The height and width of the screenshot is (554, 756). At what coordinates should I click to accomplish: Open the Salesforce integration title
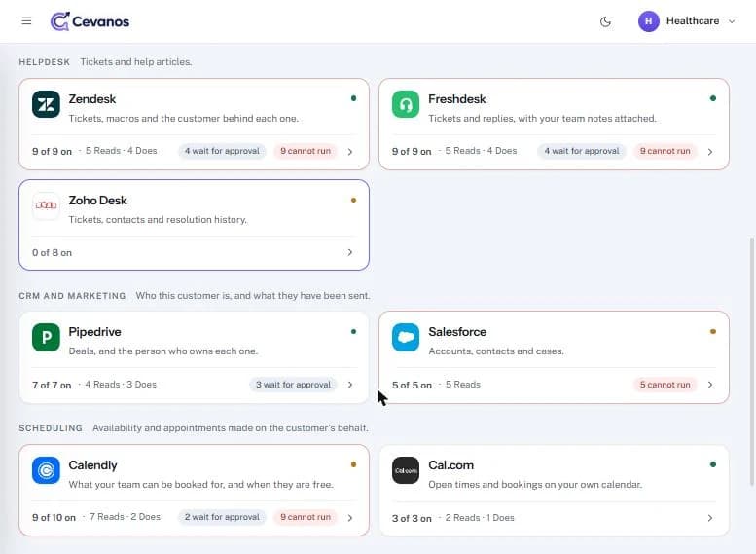point(457,332)
